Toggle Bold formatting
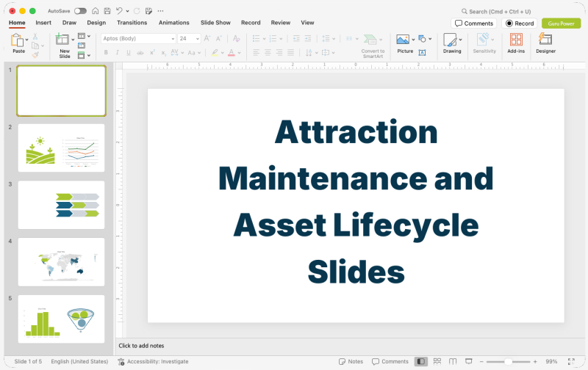 106,53
